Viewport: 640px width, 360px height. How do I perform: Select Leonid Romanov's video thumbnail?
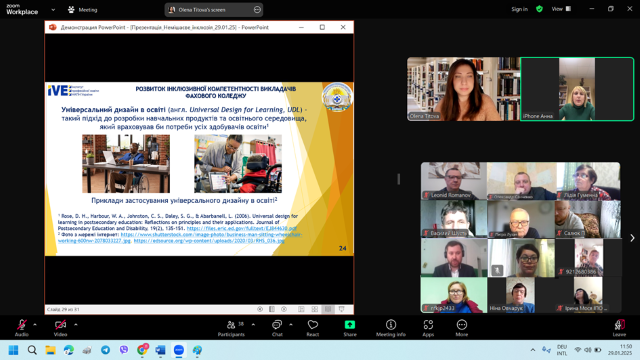tap(453, 181)
